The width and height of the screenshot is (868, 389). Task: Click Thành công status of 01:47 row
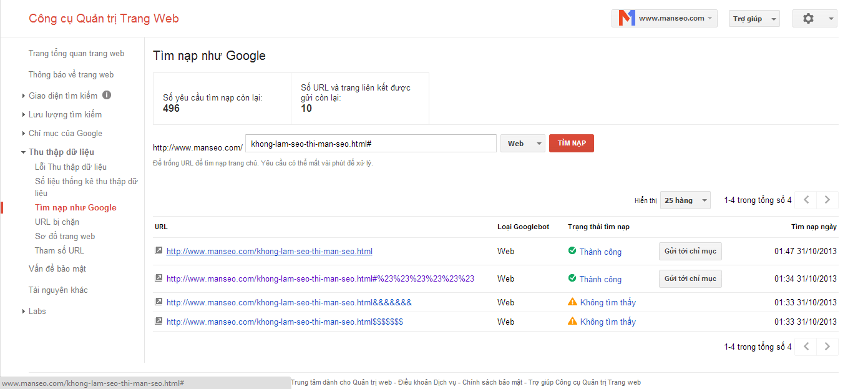click(x=600, y=252)
